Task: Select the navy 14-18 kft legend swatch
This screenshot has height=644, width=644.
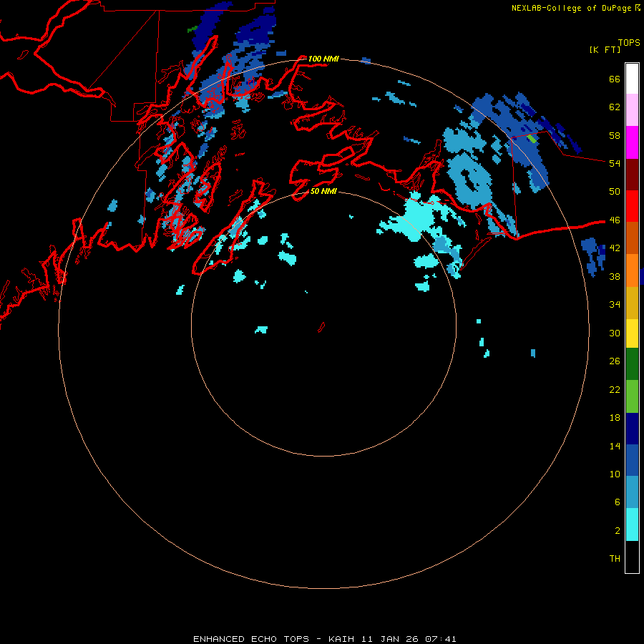Action: [632, 429]
